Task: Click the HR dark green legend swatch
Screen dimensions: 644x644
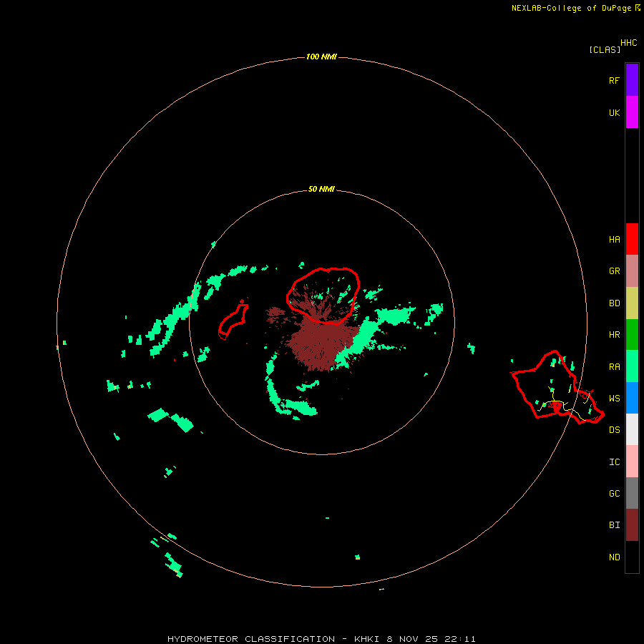Action: click(x=632, y=334)
